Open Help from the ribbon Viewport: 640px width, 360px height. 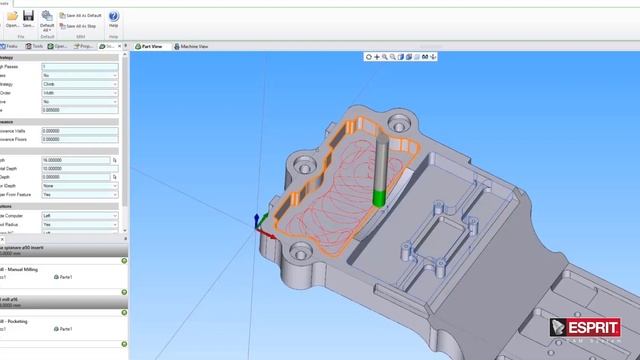click(x=113, y=19)
